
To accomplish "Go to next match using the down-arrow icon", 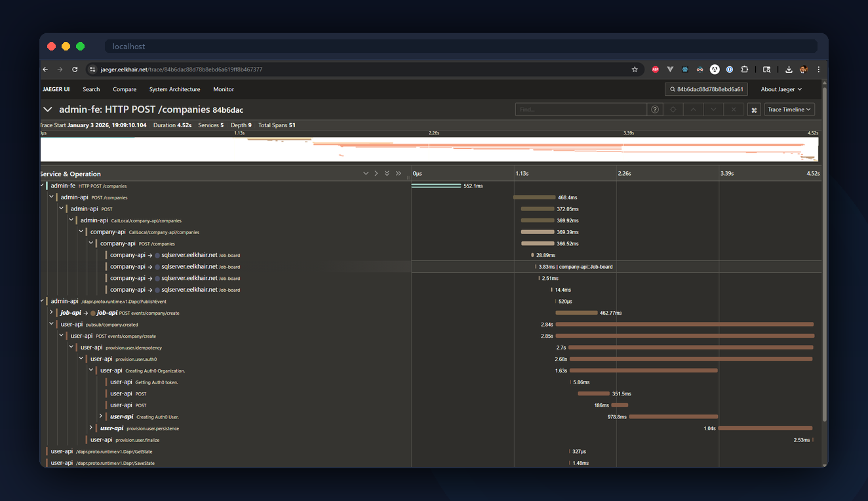I will pyautogui.click(x=713, y=110).
